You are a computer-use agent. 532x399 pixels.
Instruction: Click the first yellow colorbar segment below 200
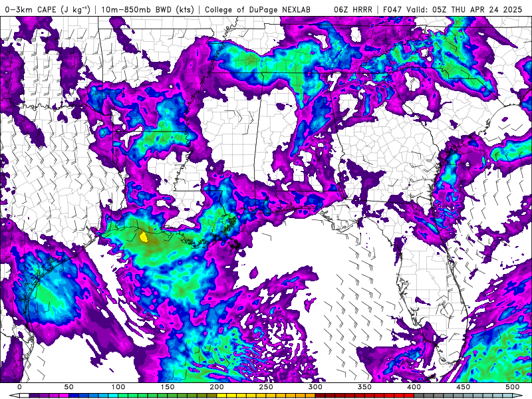[x=221, y=395]
